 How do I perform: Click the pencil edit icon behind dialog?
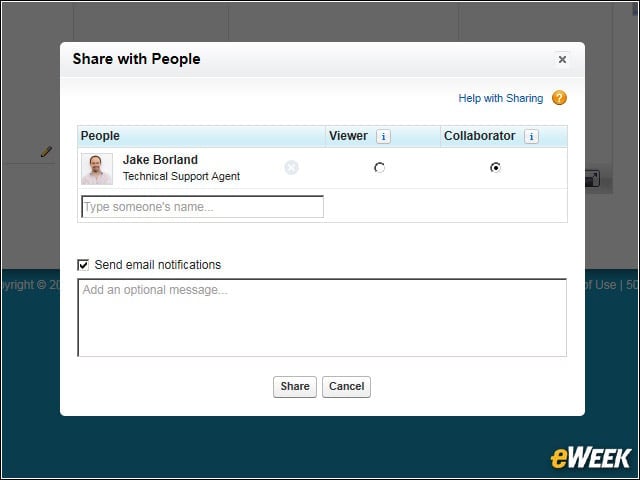pos(46,151)
